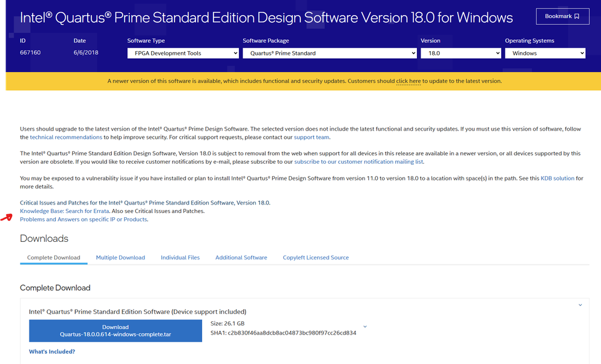
Task: Open the Version 18.0 dropdown
Action: click(x=461, y=54)
